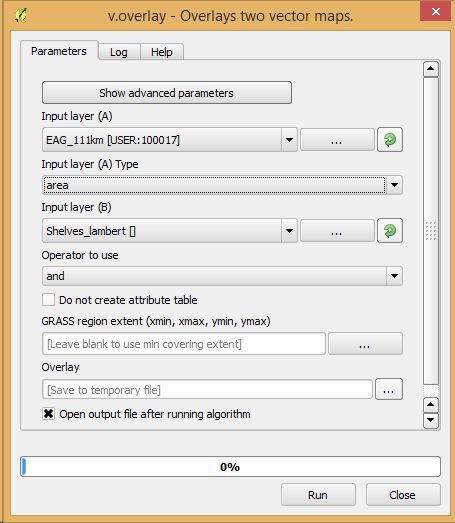Image resolution: width=455 pixels, height=523 pixels.
Task: Click the GRASS region extent input field
Action: click(184, 344)
